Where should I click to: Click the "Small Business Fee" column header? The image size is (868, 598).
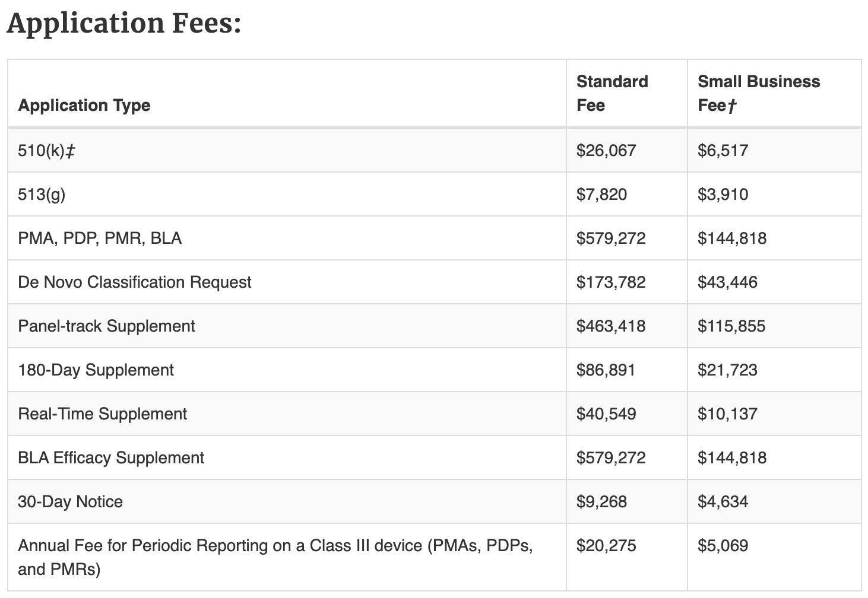coord(758,93)
